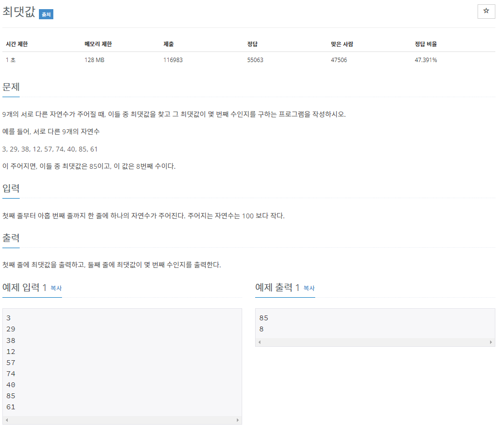The width and height of the screenshot is (504, 429).
Task: Click left scroll arrow in example input box
Action: pos(7,420)
